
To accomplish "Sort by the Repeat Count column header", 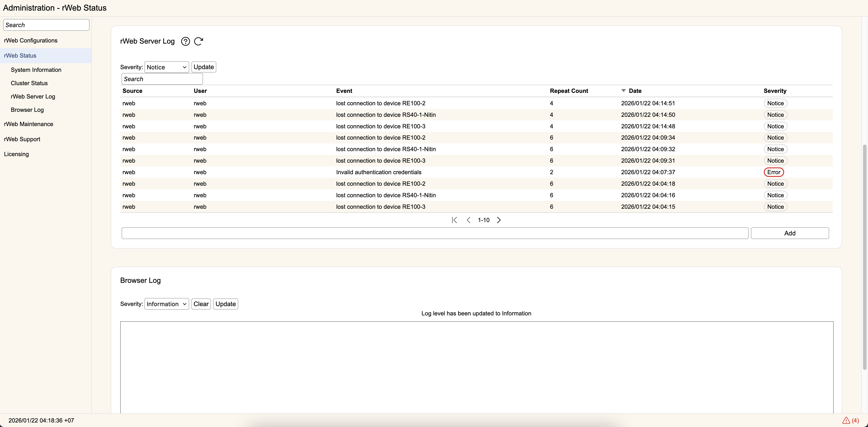I will [569, 91].
